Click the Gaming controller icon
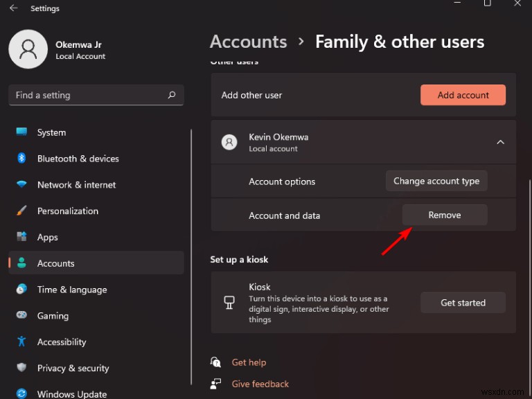The image size is (532, 399). coord(21,315)
